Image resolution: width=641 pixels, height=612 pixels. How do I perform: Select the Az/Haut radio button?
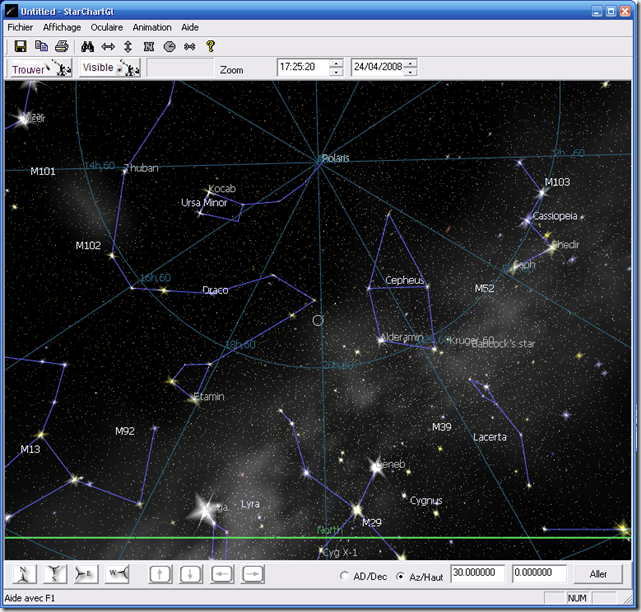coord(401,576)
